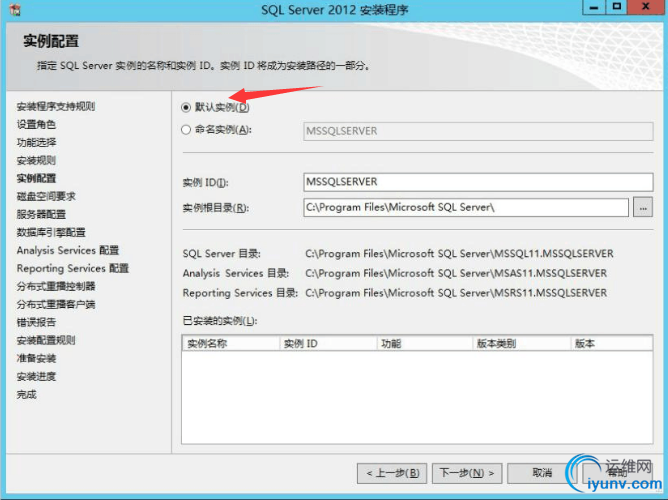Select 安装配置规则 step in sidebar
This screenshot has height=500, width=668.
coord(46,340)
